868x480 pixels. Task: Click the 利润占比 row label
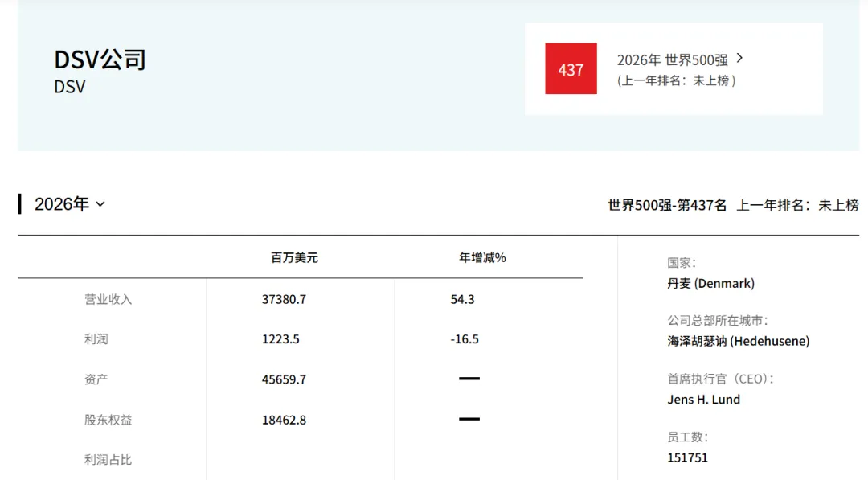click(x=108, y=460)
